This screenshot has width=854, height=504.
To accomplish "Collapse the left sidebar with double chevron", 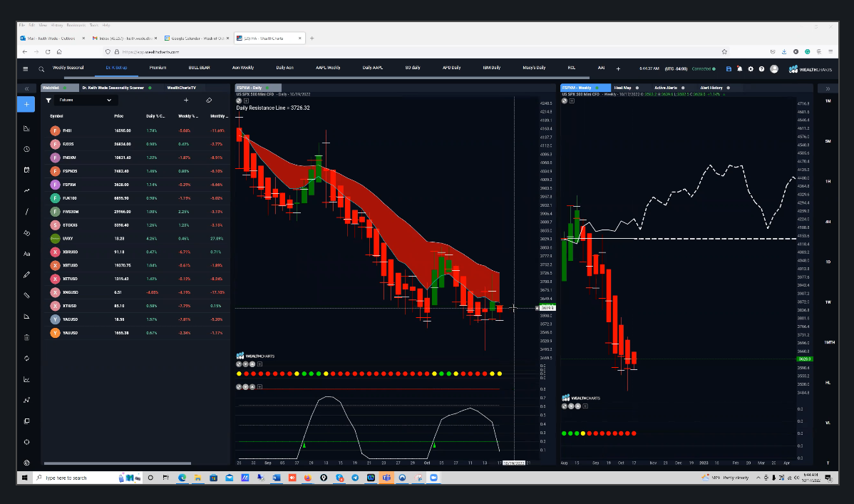I will coord(26,88).
